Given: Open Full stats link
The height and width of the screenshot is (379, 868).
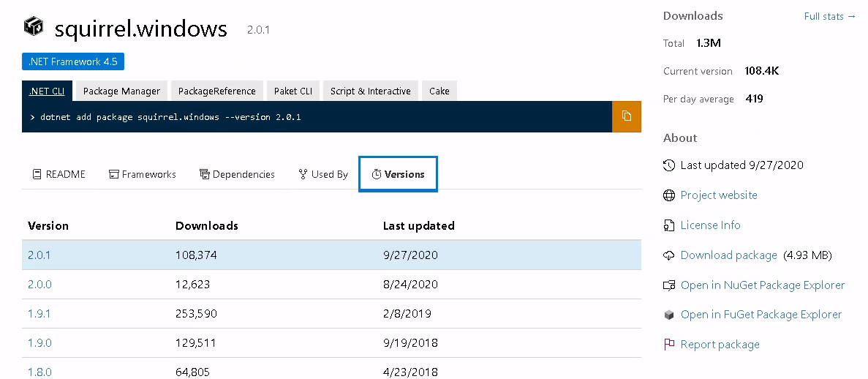Looking at the screenshot, I should pos(830,16).
